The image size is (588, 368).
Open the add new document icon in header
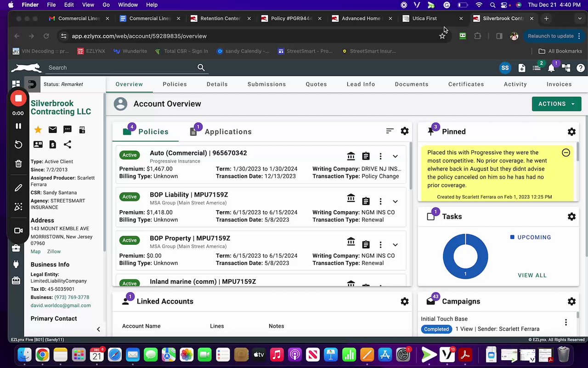coord(522,68)
